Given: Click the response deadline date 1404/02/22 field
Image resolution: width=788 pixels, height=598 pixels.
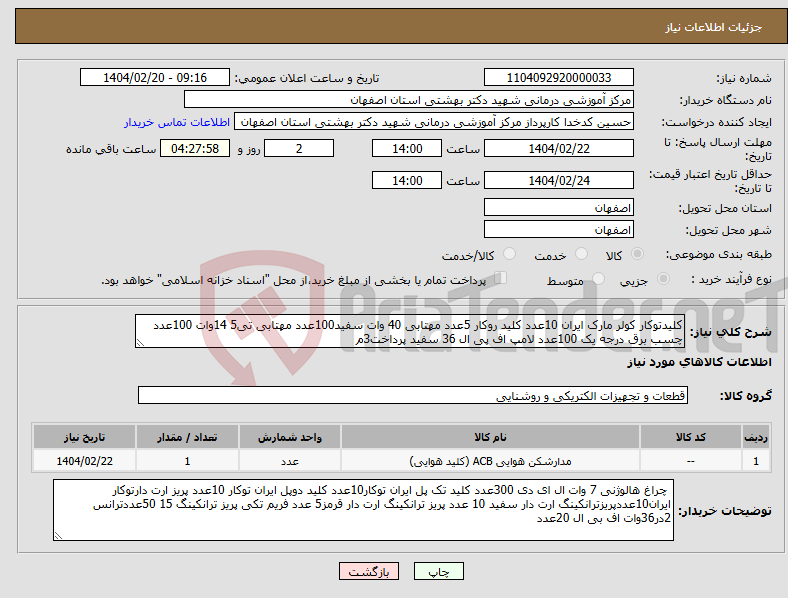Looking at the screenshot, I should [x=559, y=148].
